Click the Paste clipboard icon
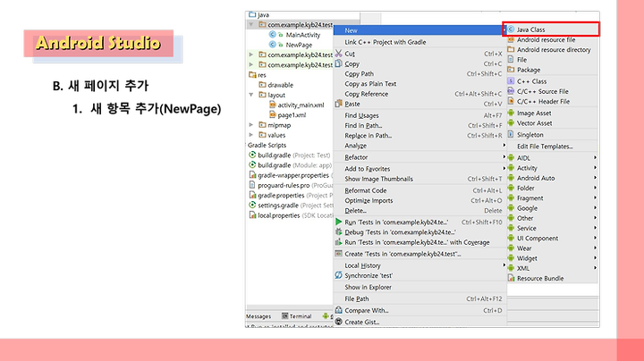This screenshot has width=644, height=361. coord(338,104)
